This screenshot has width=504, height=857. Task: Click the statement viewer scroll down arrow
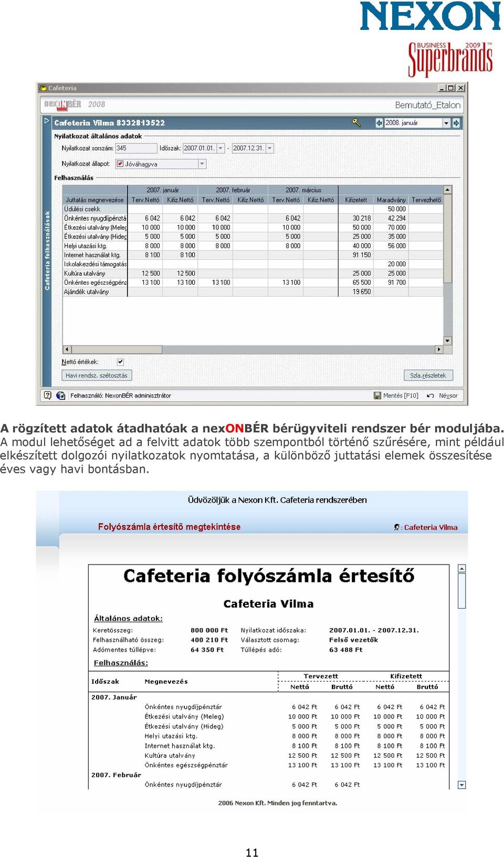click(462, 785)
